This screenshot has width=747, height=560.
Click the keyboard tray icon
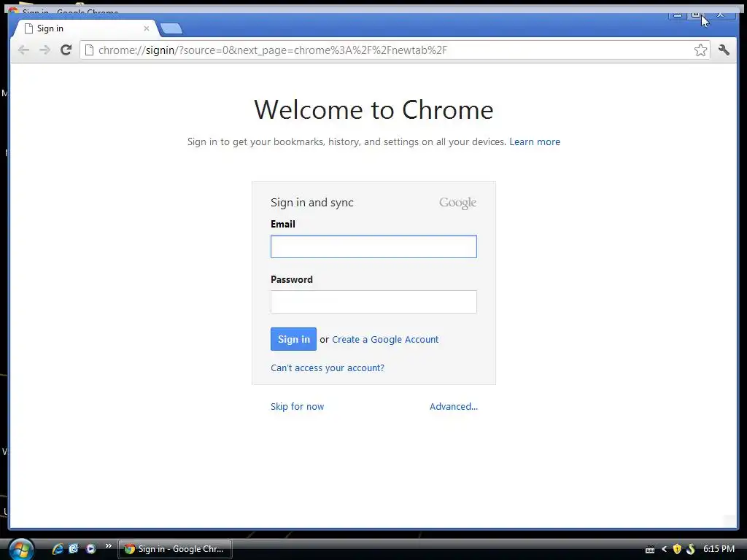[x=650, y=550]
